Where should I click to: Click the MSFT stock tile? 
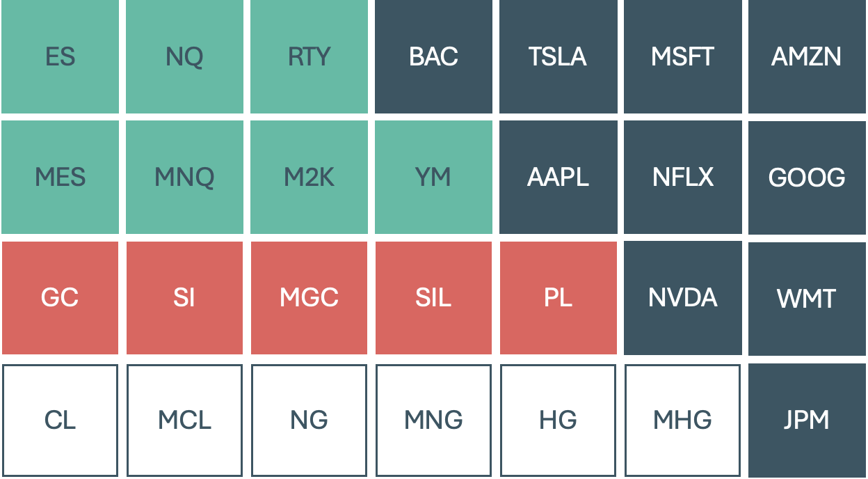click(682, 56)
